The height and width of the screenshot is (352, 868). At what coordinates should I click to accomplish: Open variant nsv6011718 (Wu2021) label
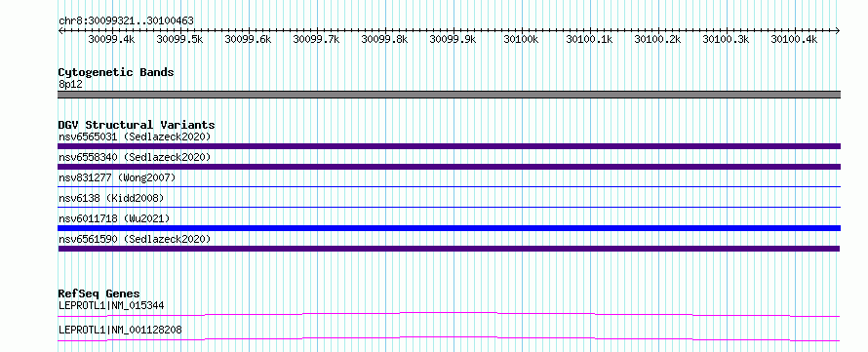pos(114,218)
